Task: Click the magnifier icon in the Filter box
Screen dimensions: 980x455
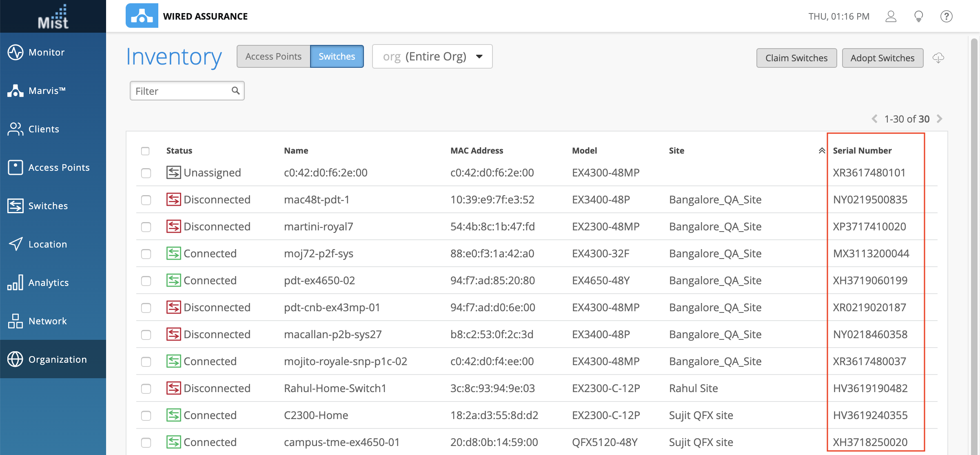Action: click(x=235, y=91)
